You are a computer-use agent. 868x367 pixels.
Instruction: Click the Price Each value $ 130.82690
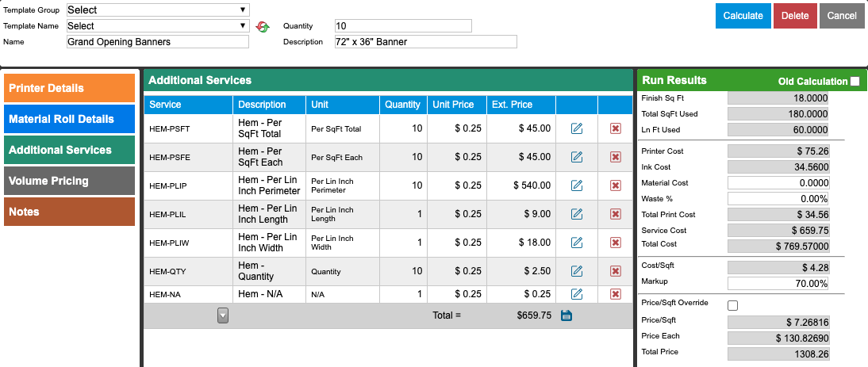tap(778, 338)
